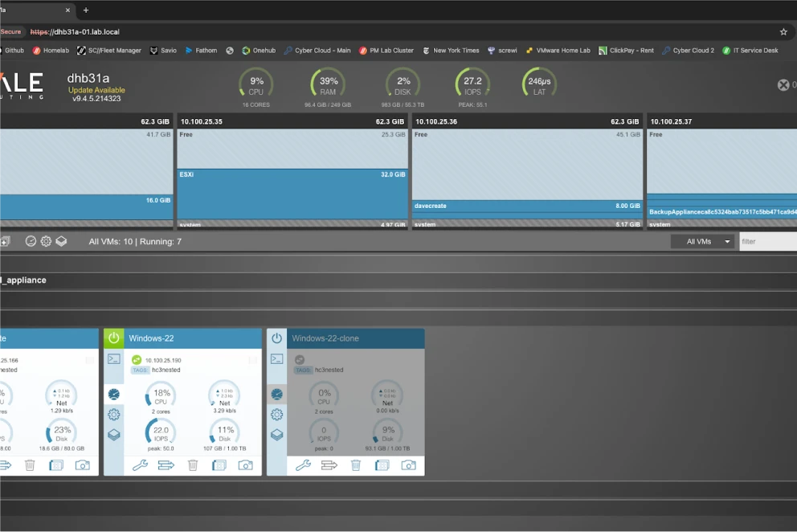
Task: Click the create VM plus icon in toolbar
Action: (5, 242)
